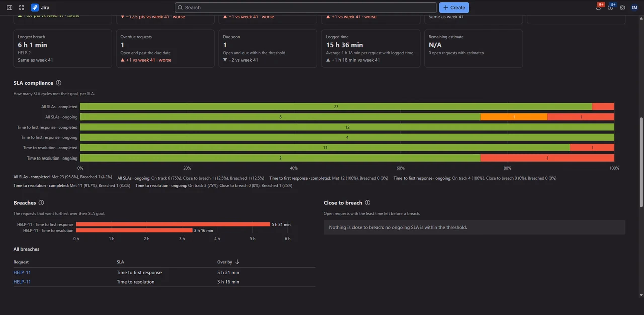Click inside the Search field
The height and width of the screenshot is (315, 644).
coord(305,8)
